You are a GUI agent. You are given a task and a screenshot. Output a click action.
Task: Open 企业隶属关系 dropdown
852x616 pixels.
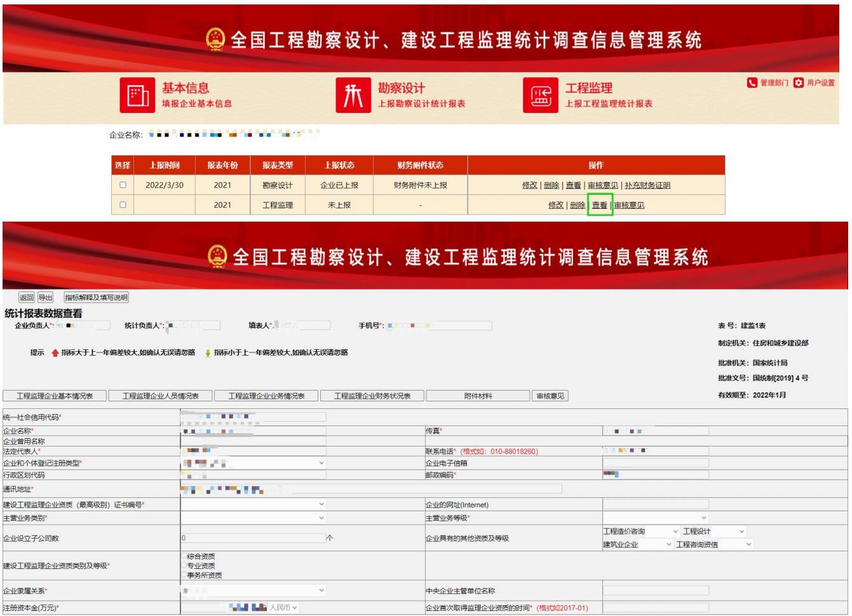[x=254, y=591]
